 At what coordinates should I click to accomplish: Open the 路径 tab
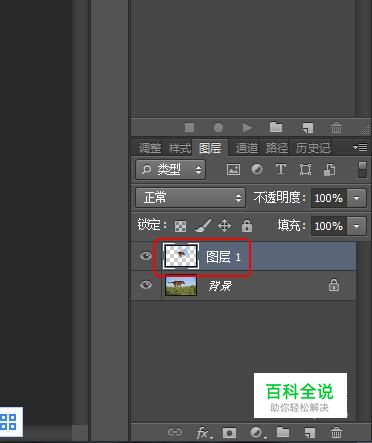pos(277,148)
